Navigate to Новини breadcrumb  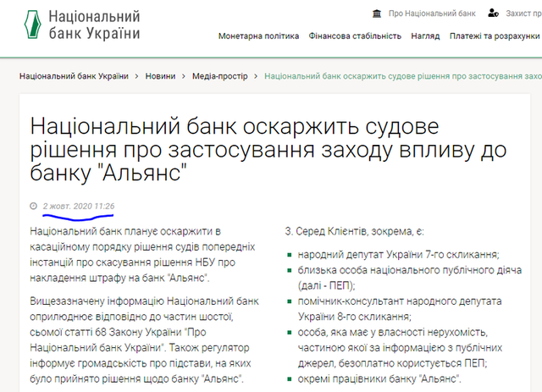pyautogui.click(x=161, y=76)
